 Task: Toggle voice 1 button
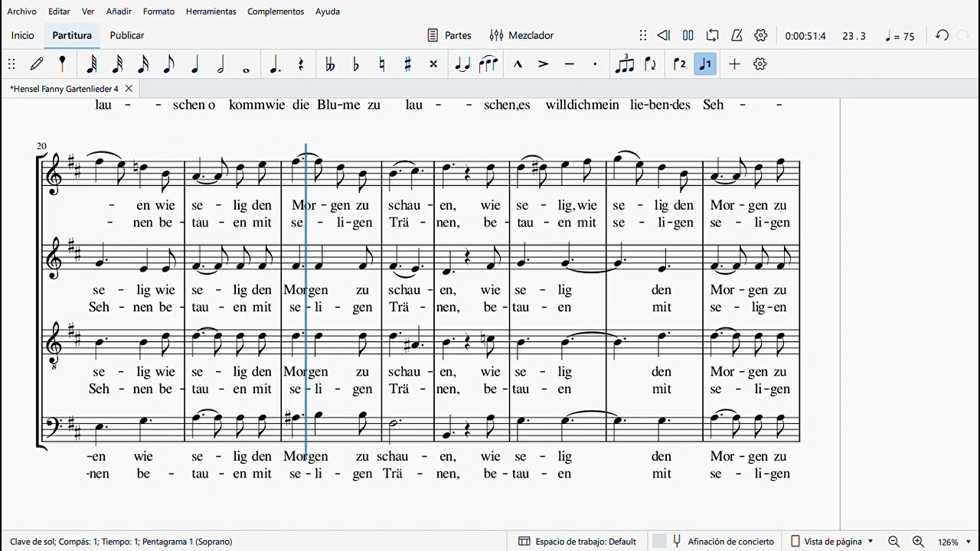705,64
